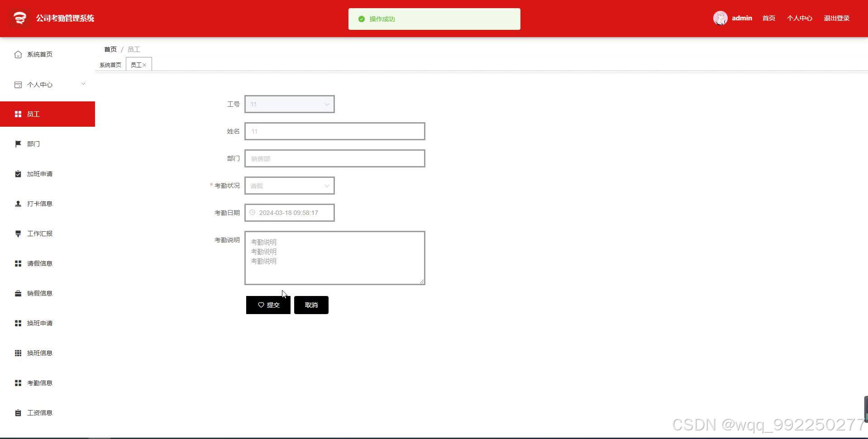Switch to the 系统首页 tab
The image size is (868, 439).
110,65
